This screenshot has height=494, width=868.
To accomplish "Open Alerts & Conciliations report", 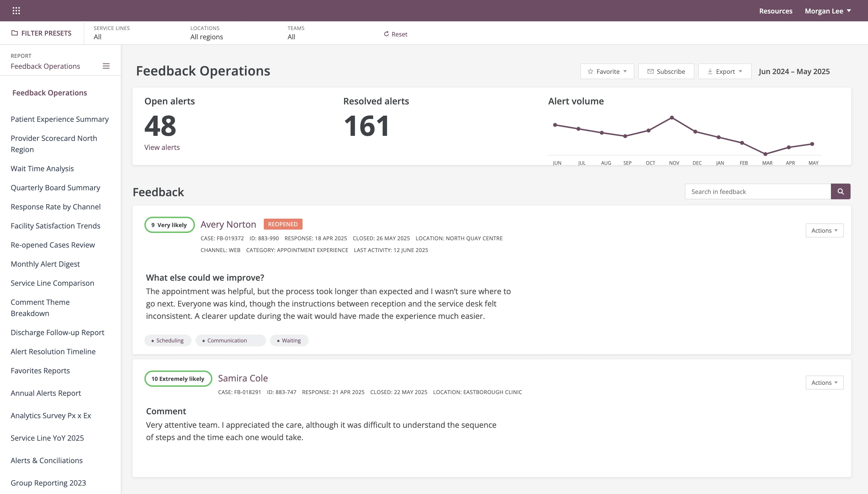I will coord(47,460).
